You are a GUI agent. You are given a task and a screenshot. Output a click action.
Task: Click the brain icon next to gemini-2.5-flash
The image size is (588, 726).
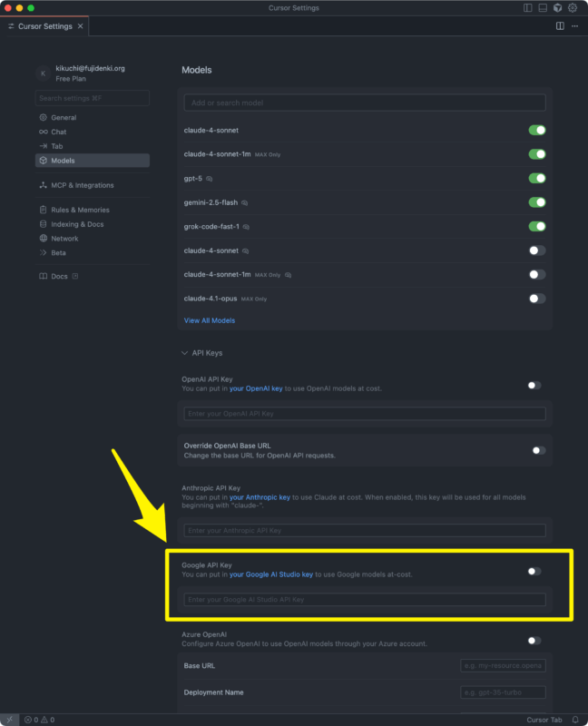tap(244, 202)
